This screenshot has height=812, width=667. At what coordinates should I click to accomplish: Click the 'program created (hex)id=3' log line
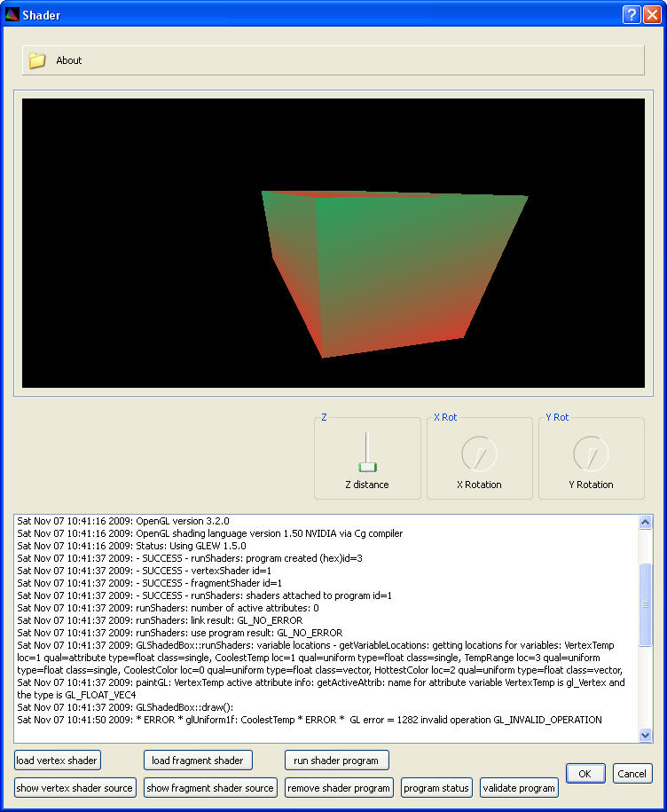point(190,558)
